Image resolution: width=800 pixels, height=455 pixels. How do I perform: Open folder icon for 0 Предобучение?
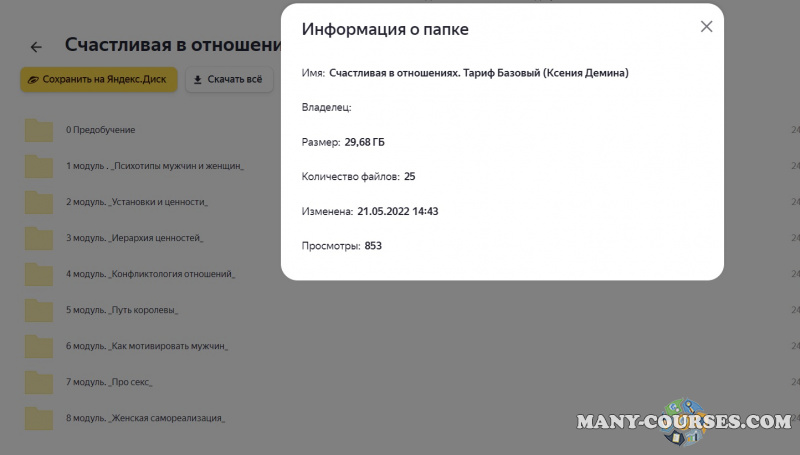39,131
